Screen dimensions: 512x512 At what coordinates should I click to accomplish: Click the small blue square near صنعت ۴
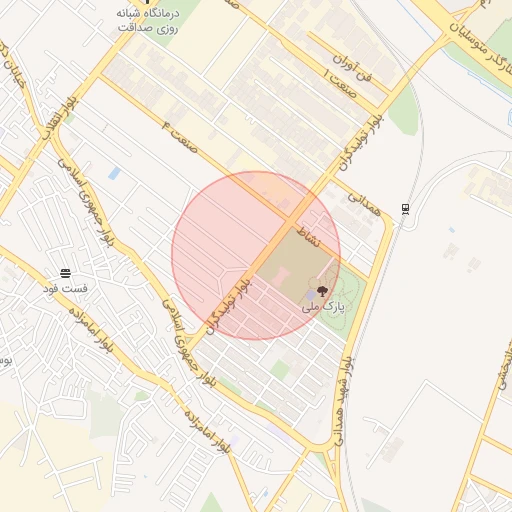tap(114, 173)
